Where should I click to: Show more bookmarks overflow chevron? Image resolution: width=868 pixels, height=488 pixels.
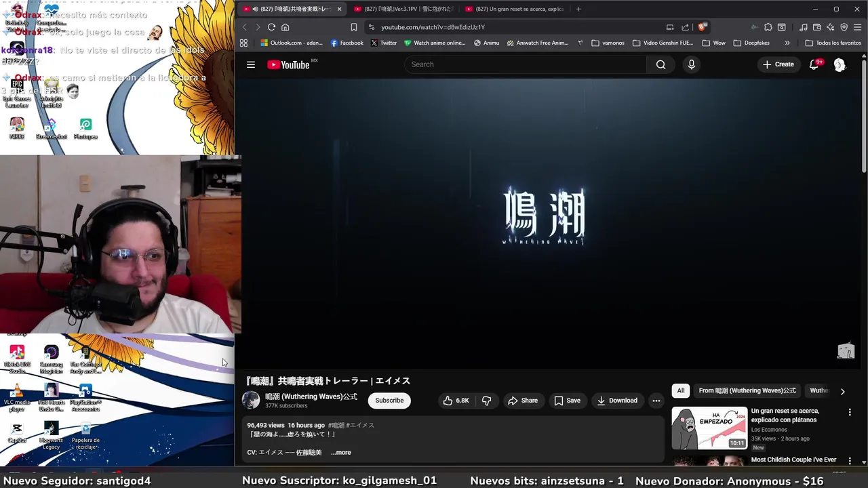(787, 43)
